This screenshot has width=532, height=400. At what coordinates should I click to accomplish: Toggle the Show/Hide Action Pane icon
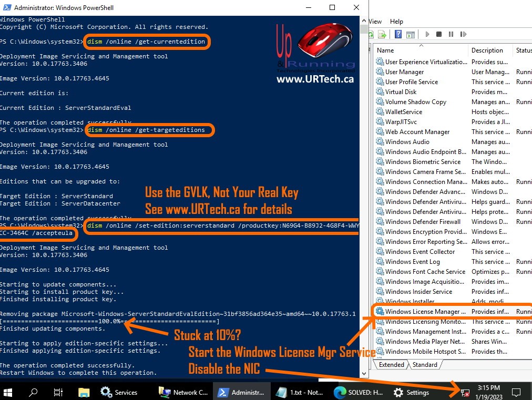click(x=410, y=34)
